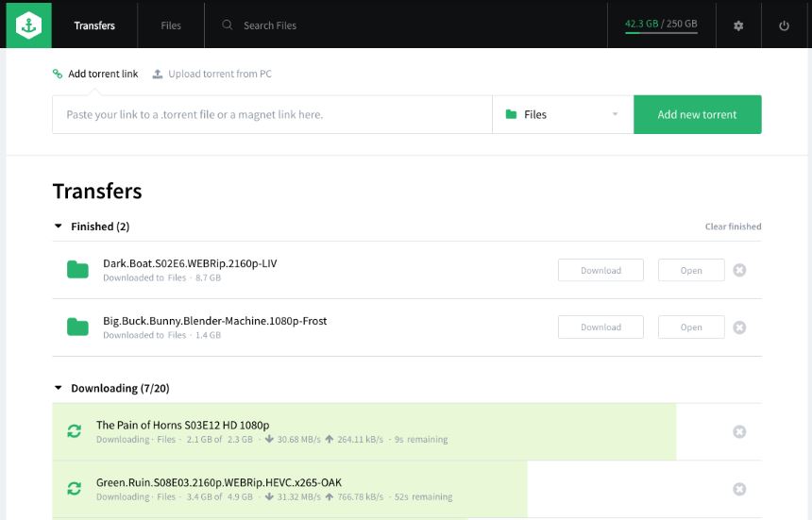Click the power logout icon
The image size is (812, 520).
click(x=784, y=25)
